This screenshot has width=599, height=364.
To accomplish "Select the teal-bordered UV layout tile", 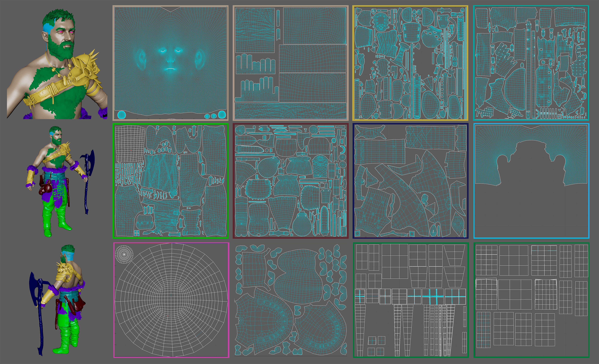I will (531, 63).
